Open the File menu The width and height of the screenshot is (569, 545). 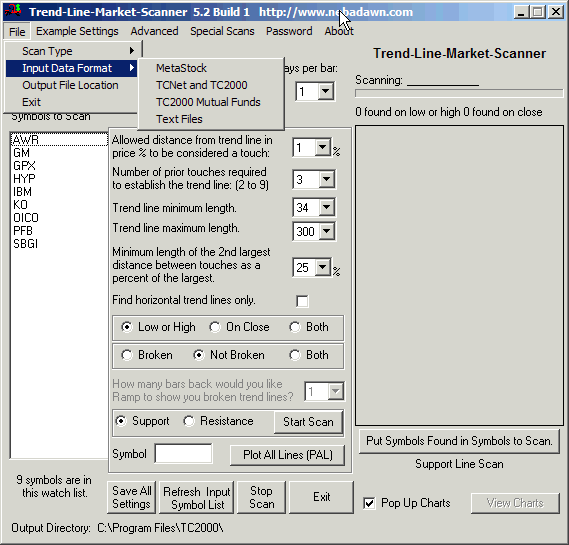[17, 32]
